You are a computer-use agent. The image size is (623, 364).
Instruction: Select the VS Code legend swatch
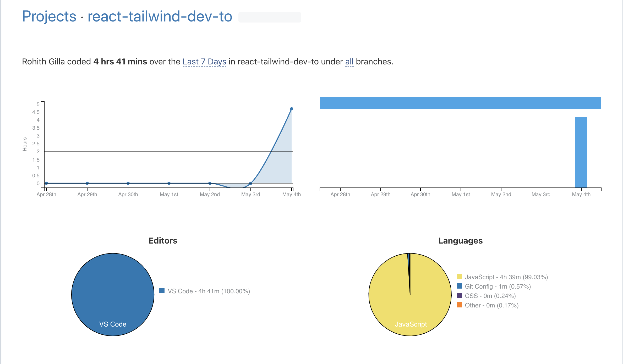(x=162, y=291)
